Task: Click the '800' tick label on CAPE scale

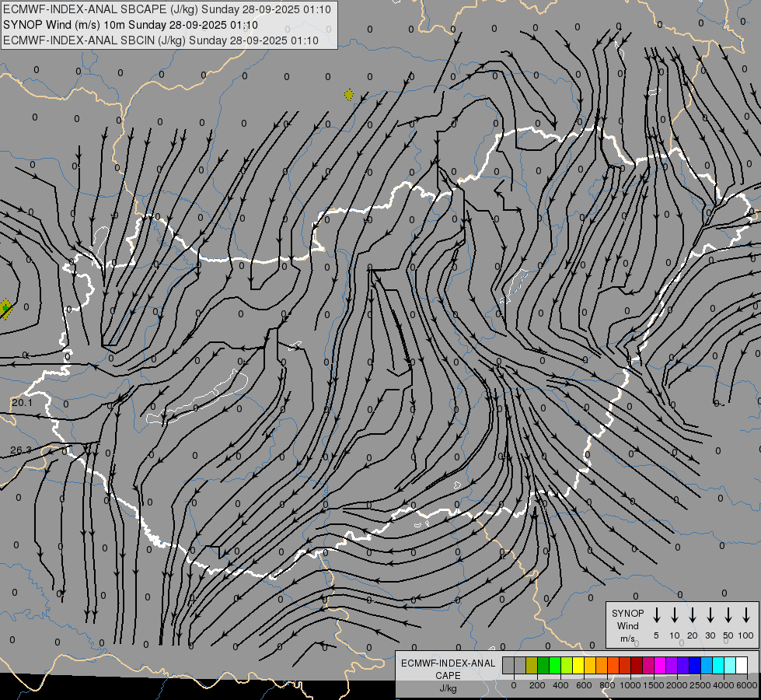Action: 607,685
